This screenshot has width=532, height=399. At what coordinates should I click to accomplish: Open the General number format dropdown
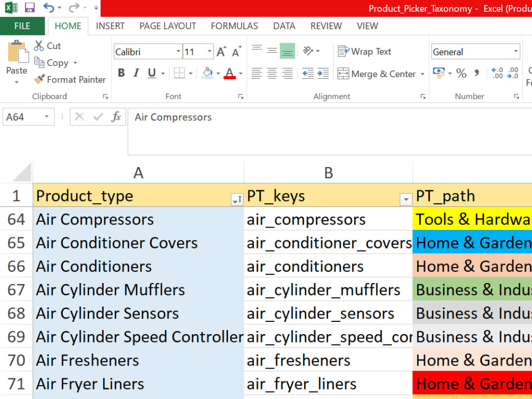[x=516, y=52]
